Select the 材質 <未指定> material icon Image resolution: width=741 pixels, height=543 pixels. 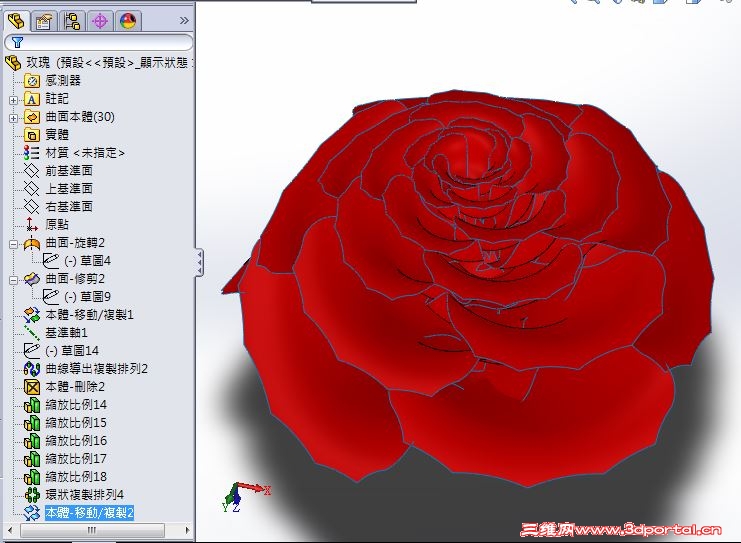pos(32,153)
